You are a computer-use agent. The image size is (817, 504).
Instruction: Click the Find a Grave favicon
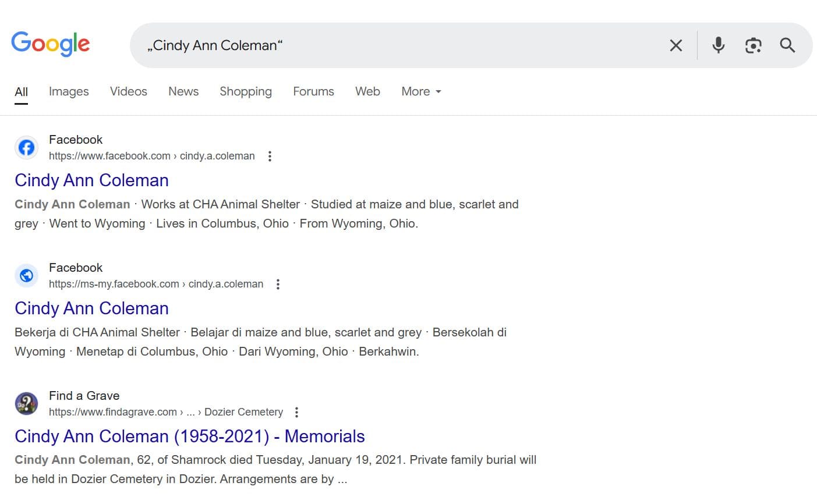26,404
